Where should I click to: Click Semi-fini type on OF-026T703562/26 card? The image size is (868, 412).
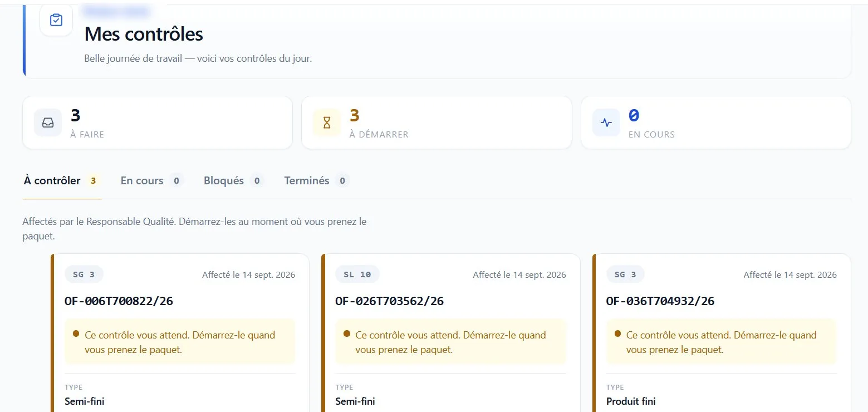pyautogui.click(x=355, y=401)
